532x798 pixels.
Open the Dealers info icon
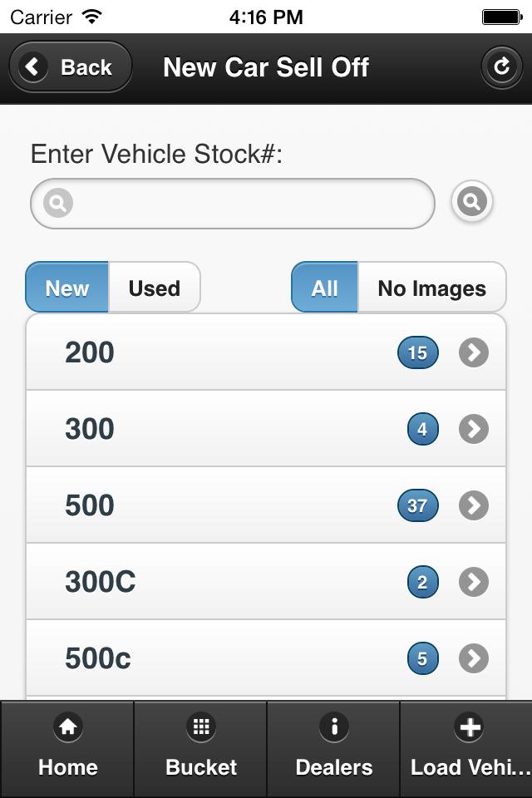[x=333, y=727]
